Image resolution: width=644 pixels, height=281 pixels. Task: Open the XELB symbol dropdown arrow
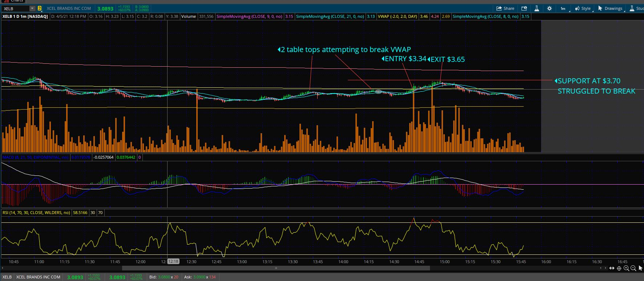tap(32, 8)
